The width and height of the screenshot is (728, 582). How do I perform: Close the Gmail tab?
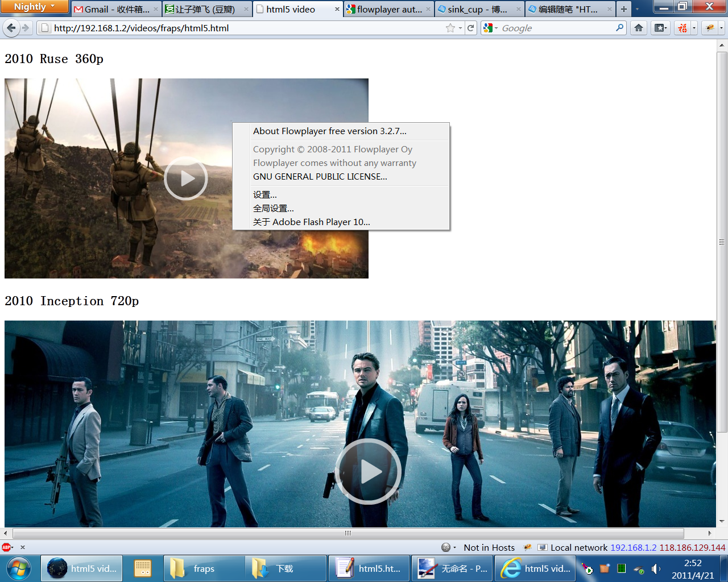(155, 9)
